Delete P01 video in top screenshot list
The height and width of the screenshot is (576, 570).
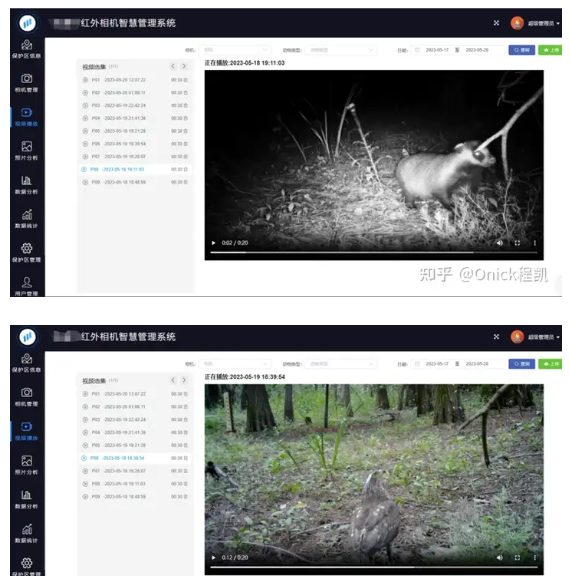(185, 80)
